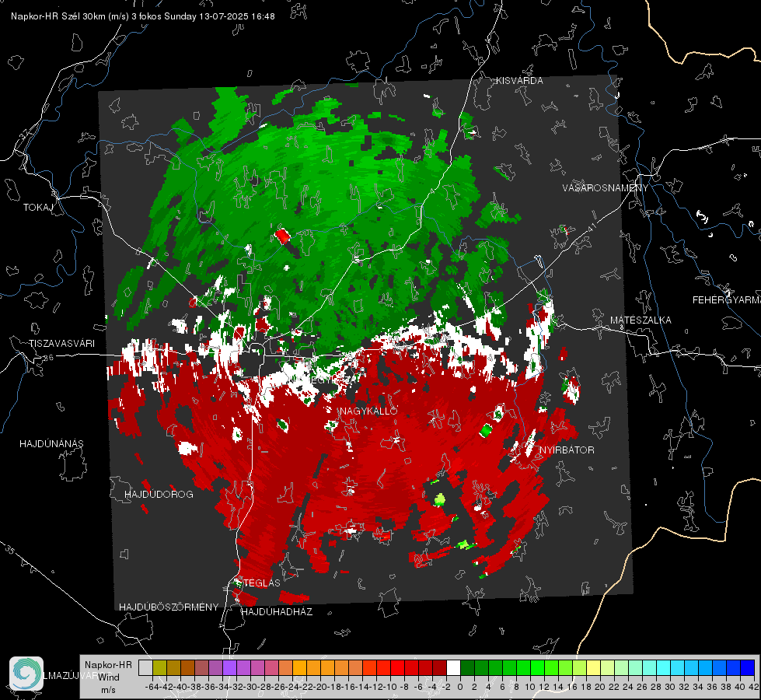761x700 pixels.
Task: Select the HAJDÚHADHÁZ town label
Action: pos(277,612)
